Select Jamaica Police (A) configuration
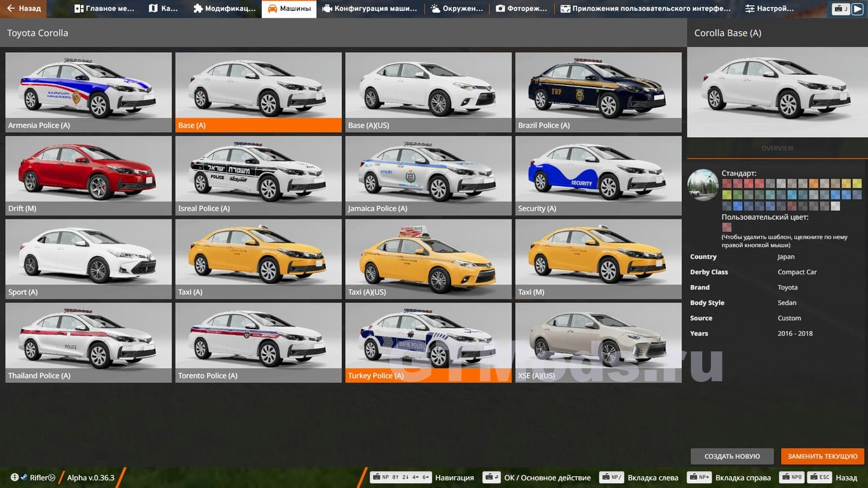The width and height of the screenshot is (868, 488). 428,175
